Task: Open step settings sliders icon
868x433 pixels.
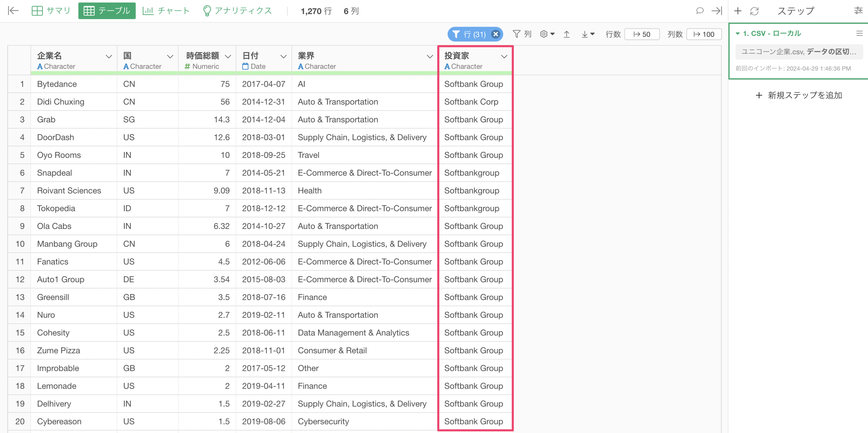Action: pyautogui.click(x=858, y=11)
